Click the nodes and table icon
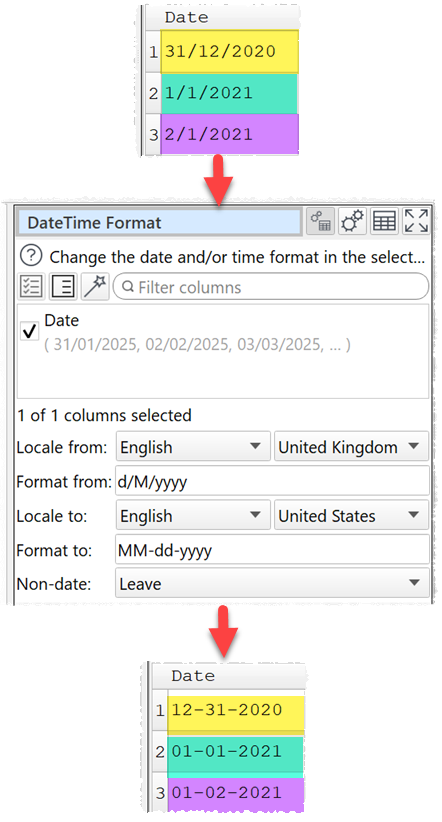 [x=320, y=221]
